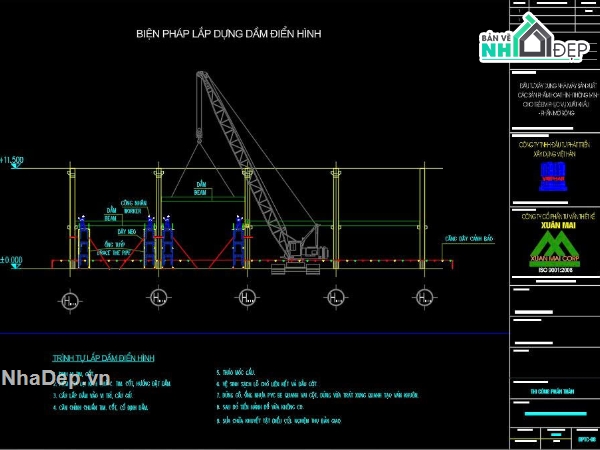
Task: Click "CÔNG TY TNHH ĐẦU TƯ PHÁT TRIỂN" in title block
Action: pyautogui.click(x=554, y=145)
